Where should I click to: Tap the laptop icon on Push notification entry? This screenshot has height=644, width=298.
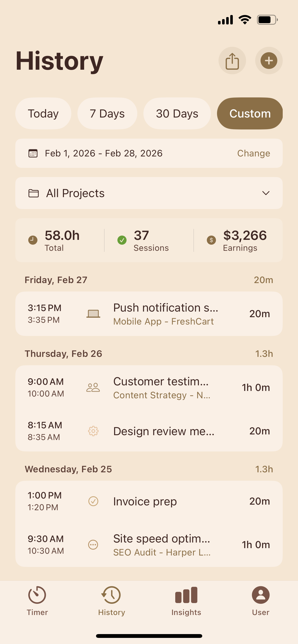pyautogui.click(x=93, y=314)
